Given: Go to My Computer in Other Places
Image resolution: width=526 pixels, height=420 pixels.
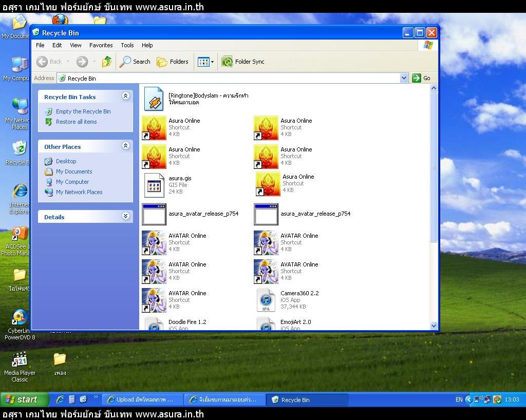Looking at the screenshot, I should [72, 182].
